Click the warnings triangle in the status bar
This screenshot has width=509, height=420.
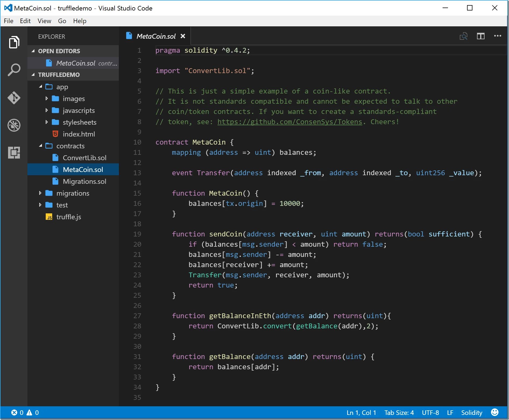[x=29, y=412]
